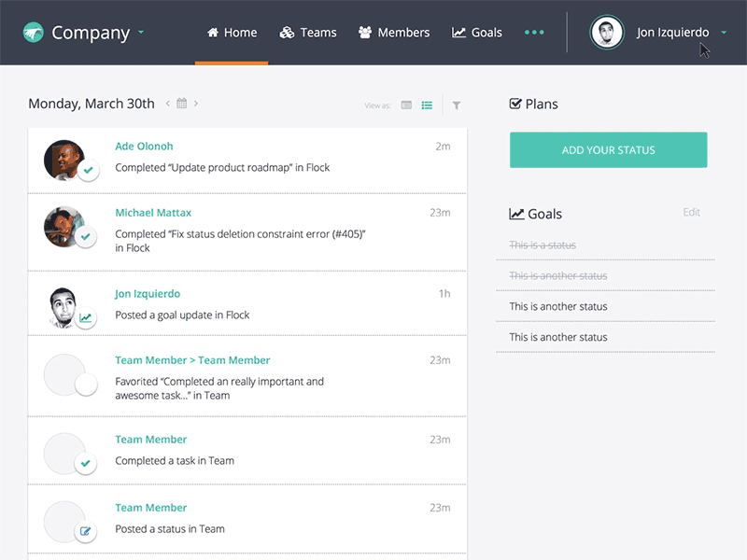
Task: Open the more options ellipsis menu
Action: (x=534, y=32)
